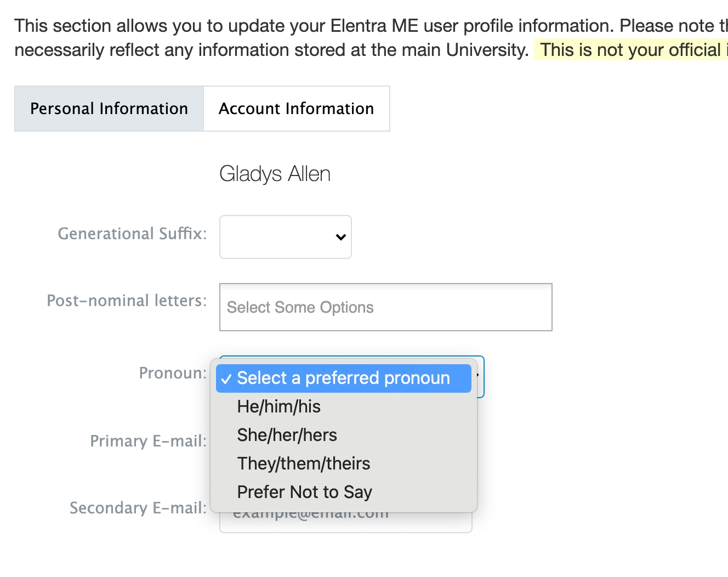Click the Primary E-mail label
This screenshot has height=577, width=728.
(148, 441)
